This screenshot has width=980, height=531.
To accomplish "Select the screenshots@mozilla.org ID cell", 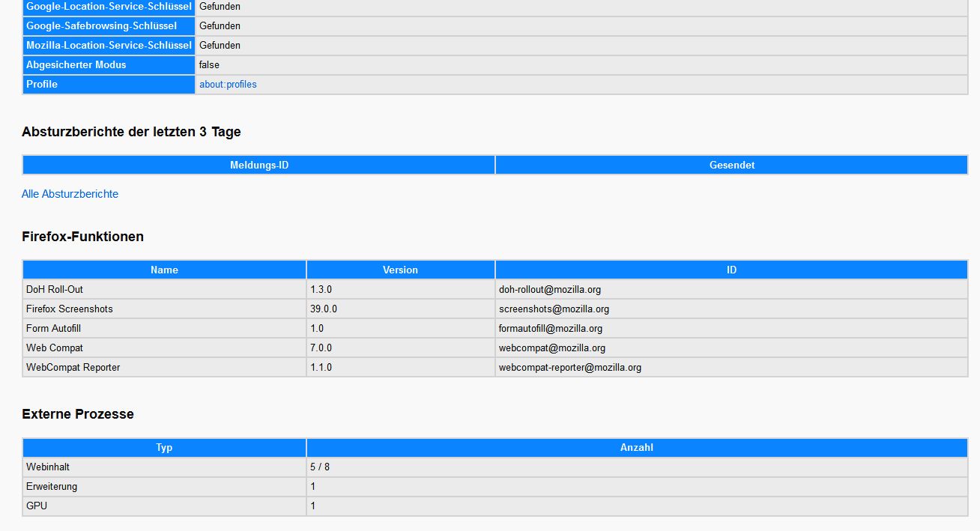I will [554, 309].
